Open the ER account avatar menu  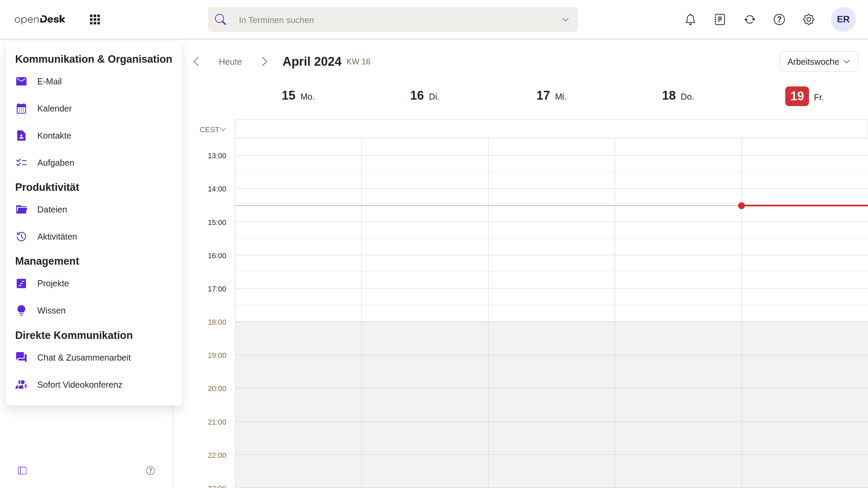click(843, 19)
